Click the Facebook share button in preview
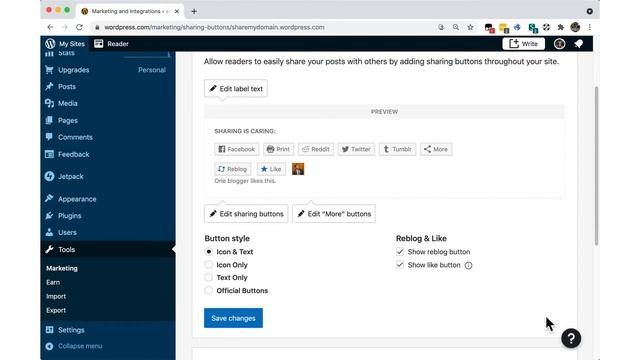Viewport: 640px width, 360px height. [x=236, y=149]
